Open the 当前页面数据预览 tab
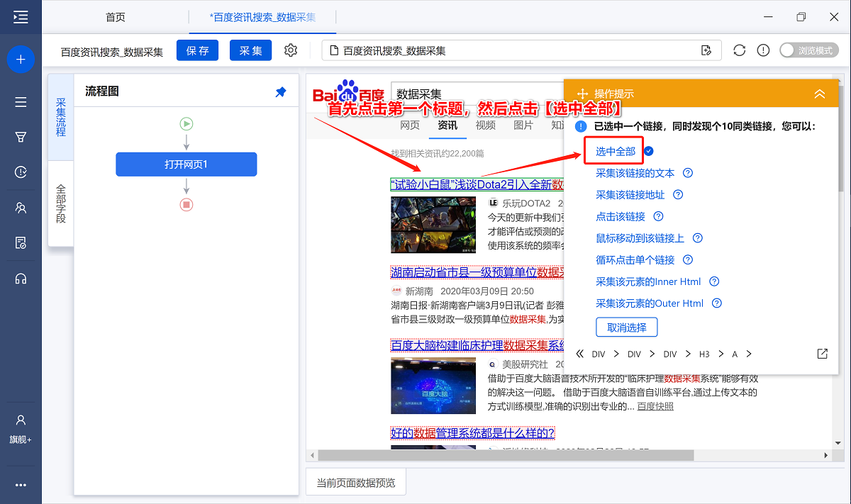851x504 pixels. pyautogui.click(x=355, y=483)
